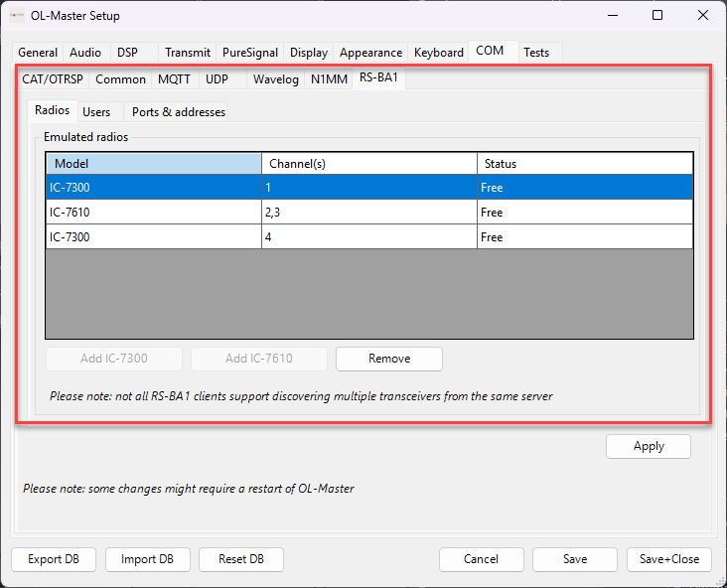727x588 pixels.
Task: Switch to the Audio tab
Action: [x=85, y=53]
